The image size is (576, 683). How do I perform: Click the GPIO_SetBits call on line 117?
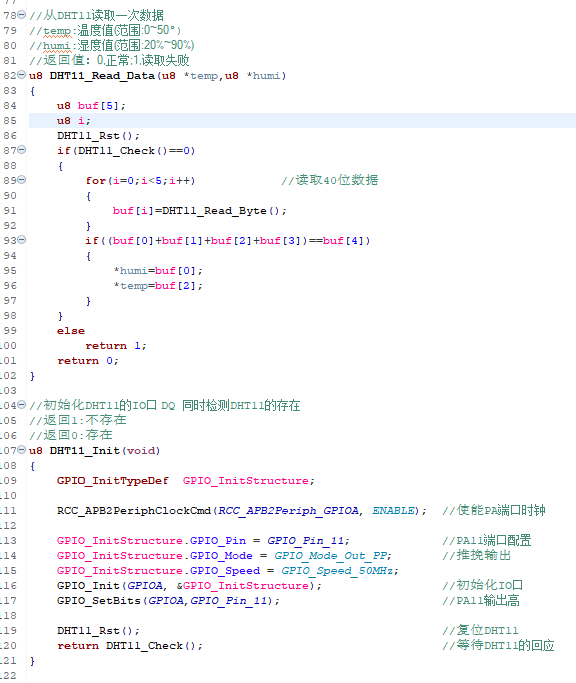tap(168, 601)
